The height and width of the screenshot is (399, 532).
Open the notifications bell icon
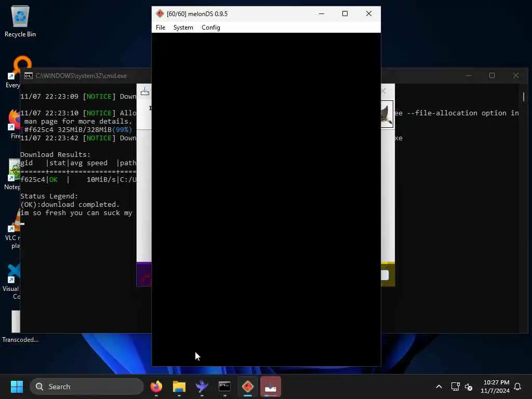517,387
